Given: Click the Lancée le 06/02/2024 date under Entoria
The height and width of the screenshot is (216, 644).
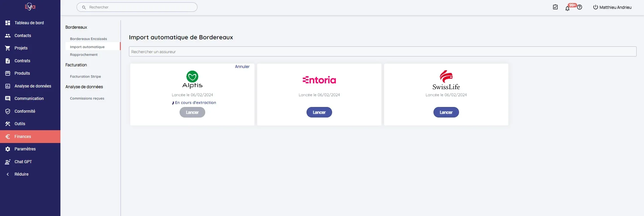Looking at the screenshot, I should pos(319,95).
